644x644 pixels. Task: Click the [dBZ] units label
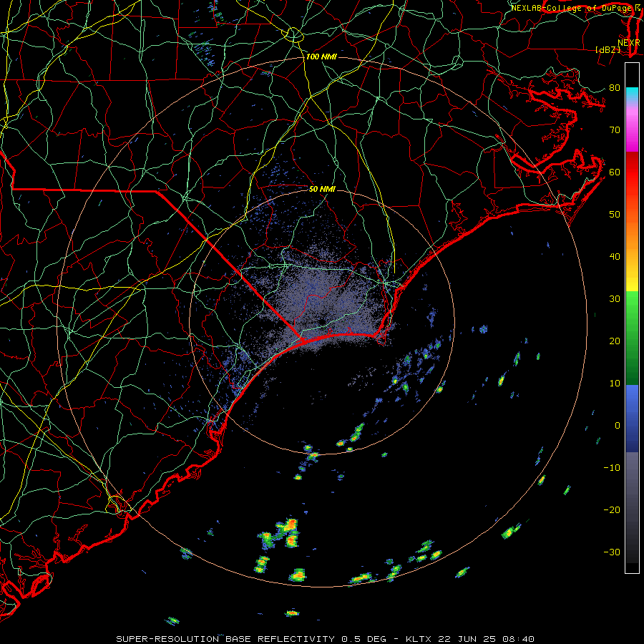[x=608, y=49]
